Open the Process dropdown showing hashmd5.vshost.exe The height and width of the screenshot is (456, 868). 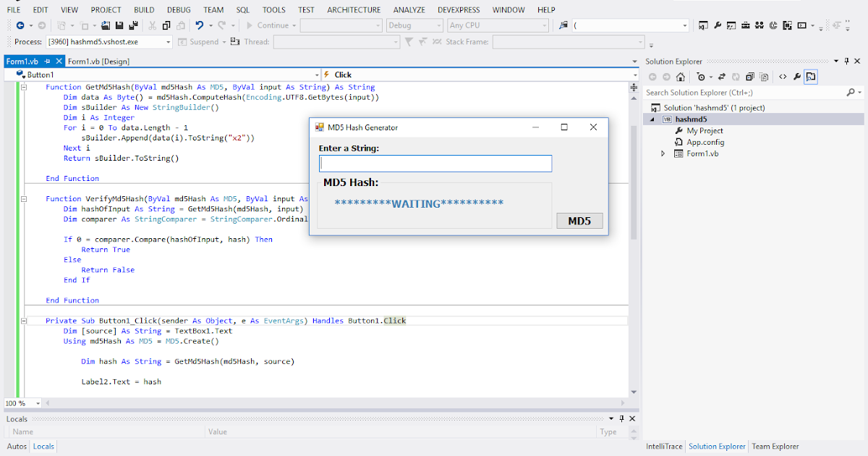pyautogui.click(x=169, y=42)
